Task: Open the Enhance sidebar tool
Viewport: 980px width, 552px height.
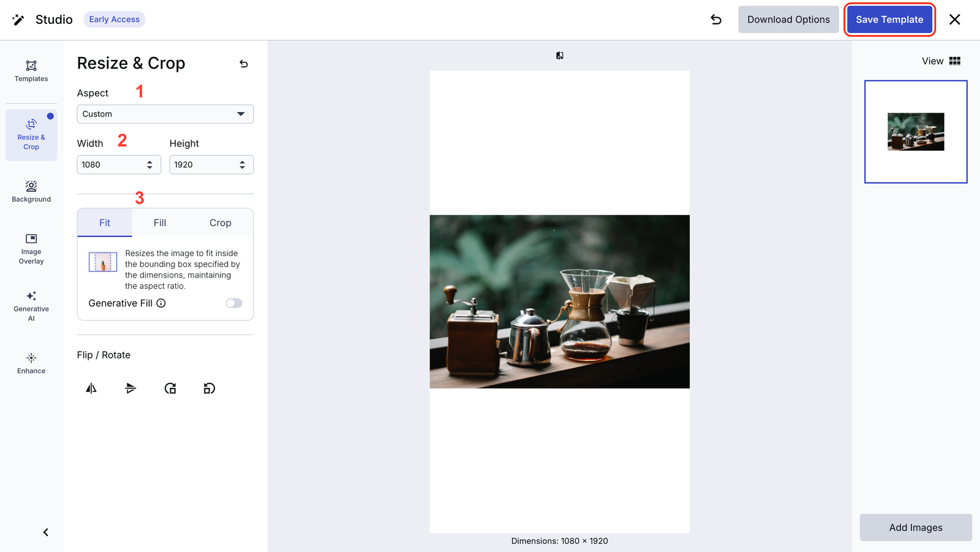Action: point(31,363)
